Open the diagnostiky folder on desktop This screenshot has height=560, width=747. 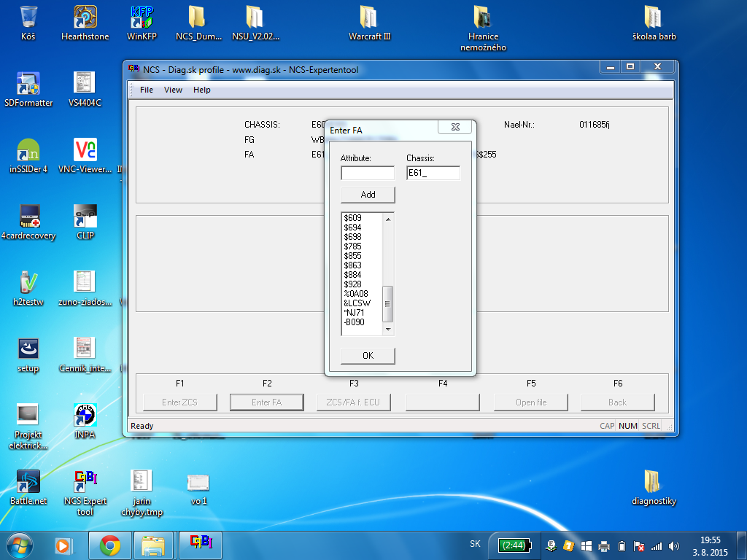(x=654, y=482)
